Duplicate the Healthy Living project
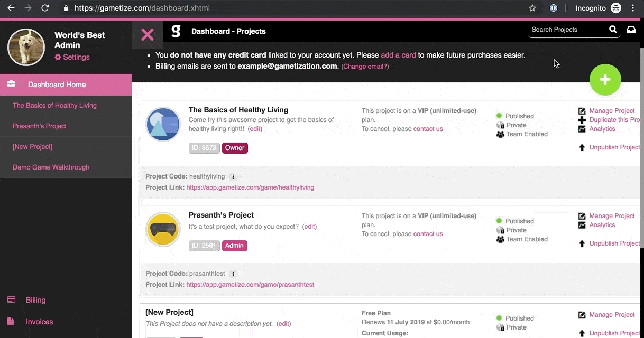The width and height of the screenshot is (644, 338). pyautogui.click(x=614, y=120)
